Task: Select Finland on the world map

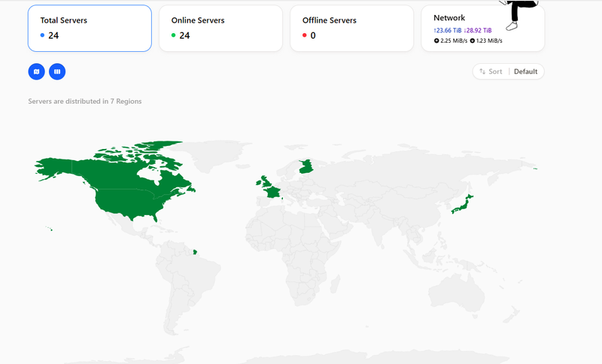Action: [306, 167]
